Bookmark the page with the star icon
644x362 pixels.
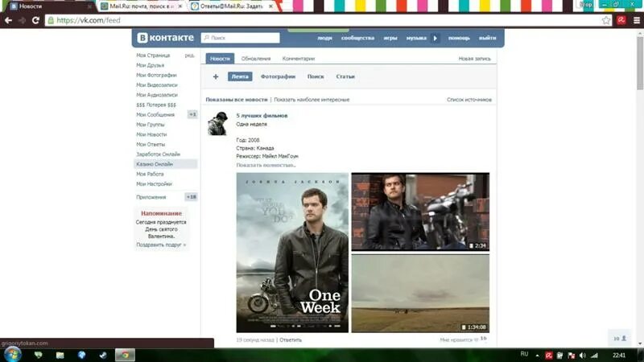[606, 20]
